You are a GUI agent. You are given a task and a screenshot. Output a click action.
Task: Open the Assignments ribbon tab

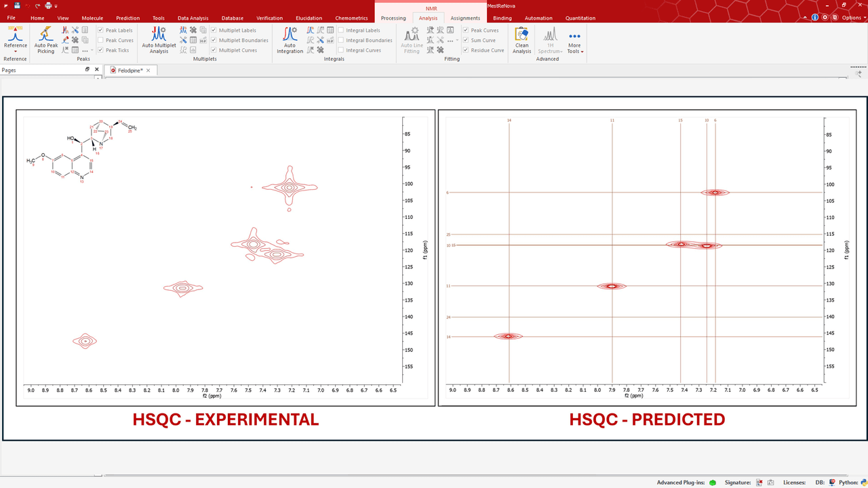465,18
